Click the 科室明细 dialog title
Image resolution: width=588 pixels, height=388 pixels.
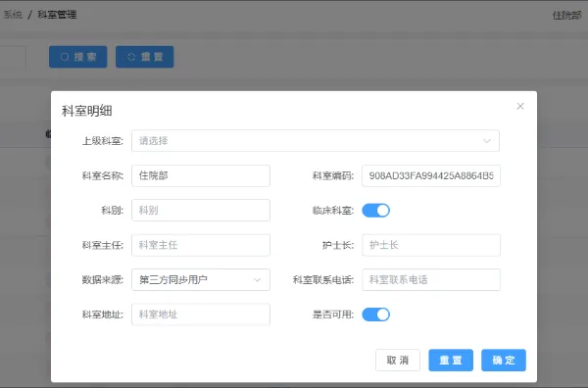click(x=86, y=111)
